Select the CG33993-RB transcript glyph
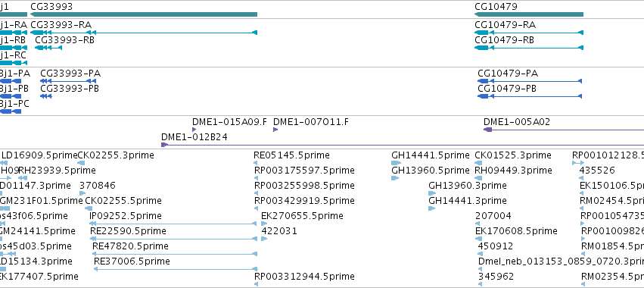Image resolution: width=644 pixels, height=288 pixels. click(48, 48)
